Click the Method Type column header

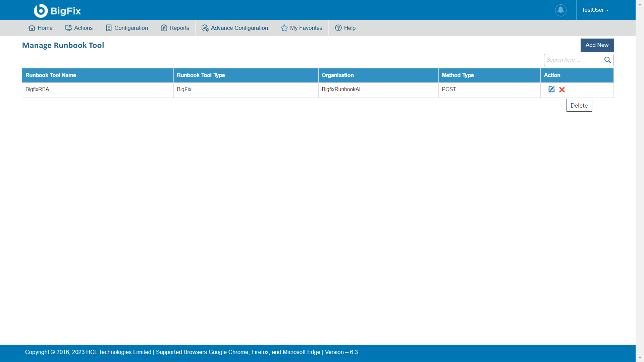(458, 75)
